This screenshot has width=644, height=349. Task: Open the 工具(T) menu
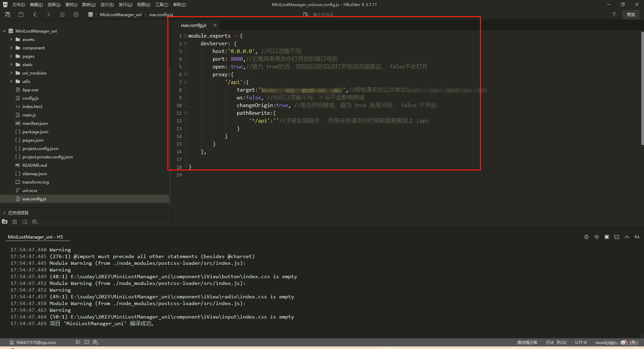[x=162, y=4]
